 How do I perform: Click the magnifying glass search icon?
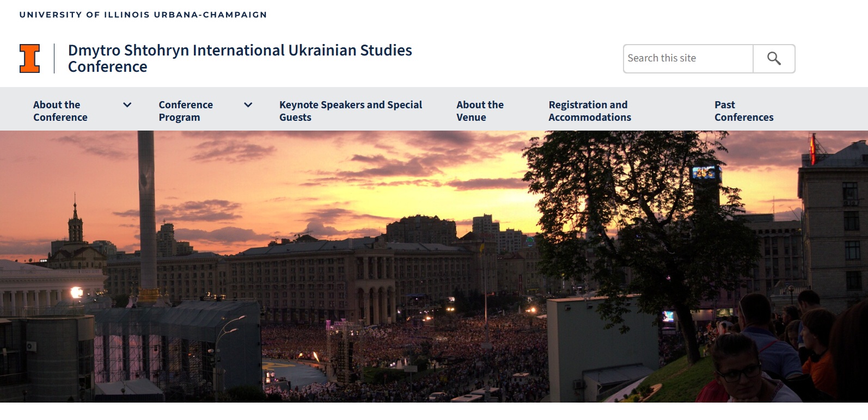pos(774,59)
